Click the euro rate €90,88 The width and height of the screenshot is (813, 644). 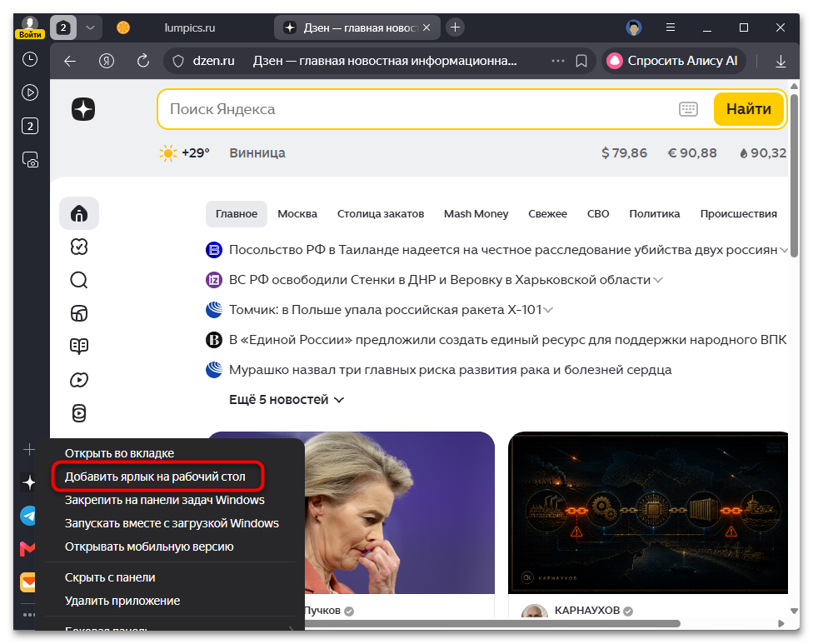pyautogui.click(x=691, y=153)
